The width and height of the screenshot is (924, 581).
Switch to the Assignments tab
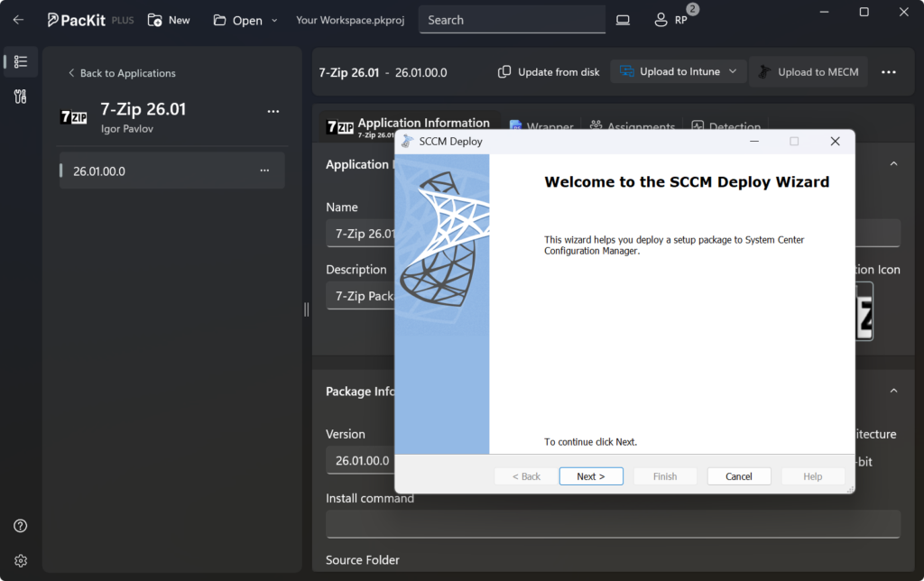click(633, 126)
